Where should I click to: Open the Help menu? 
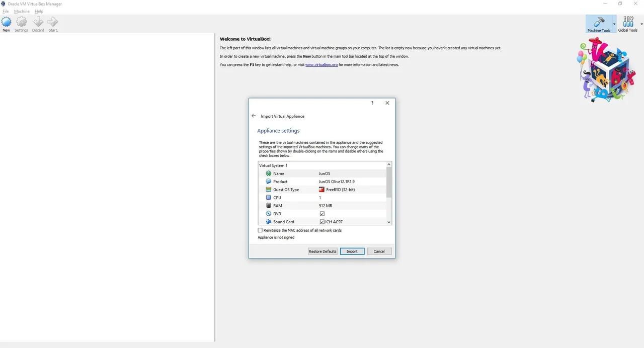pyautogui.click(x=39, y=11)
